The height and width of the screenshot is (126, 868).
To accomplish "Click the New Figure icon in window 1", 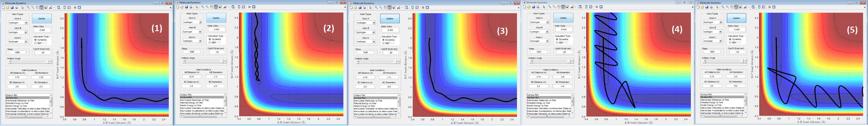I will pos(3,7).
